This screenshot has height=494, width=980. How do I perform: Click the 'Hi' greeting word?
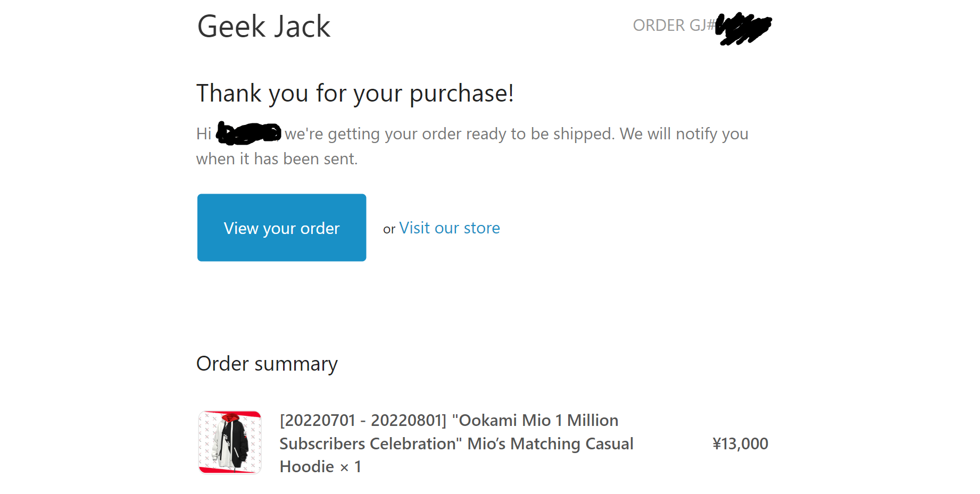tap(204, 133)
